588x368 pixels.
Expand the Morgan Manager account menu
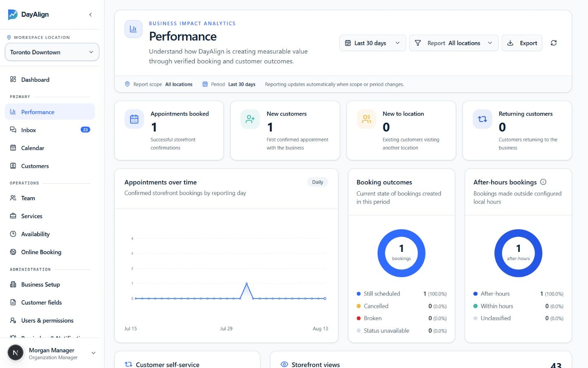point(93,353)
